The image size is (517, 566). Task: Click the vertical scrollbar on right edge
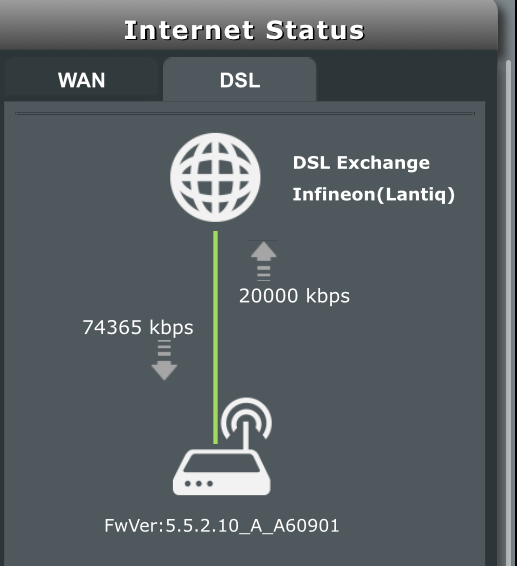pyautogui.click(x=508, y=310)
